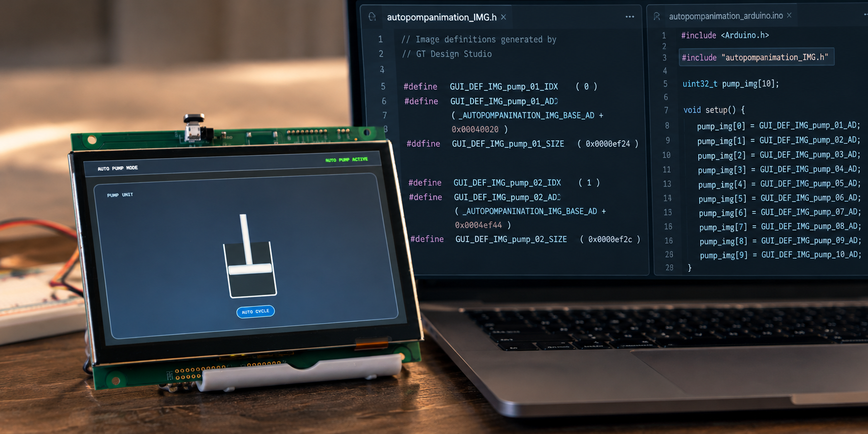Screen dimensions: 868x434
Task: Tap the AUTO CYCLE button on the display
Action: (255, 311)
